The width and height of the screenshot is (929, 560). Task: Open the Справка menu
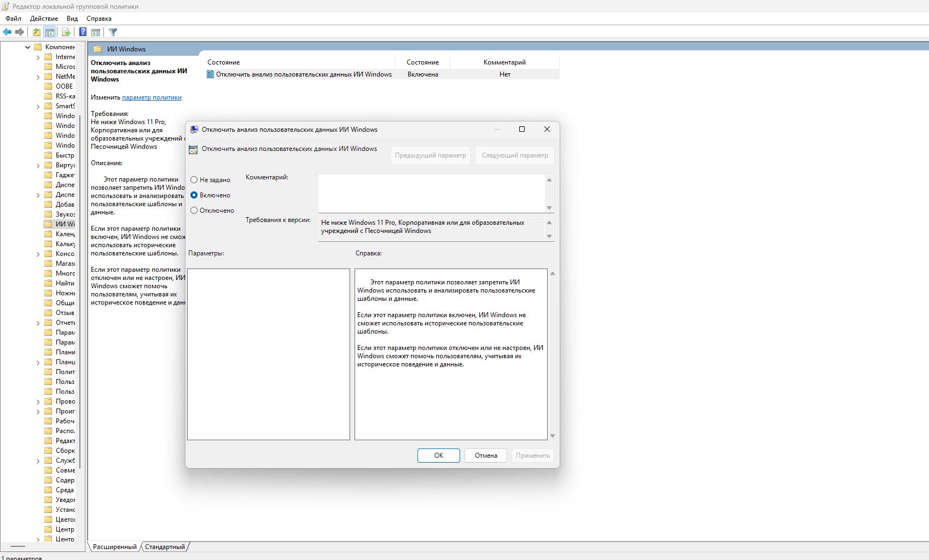[99, 19]
